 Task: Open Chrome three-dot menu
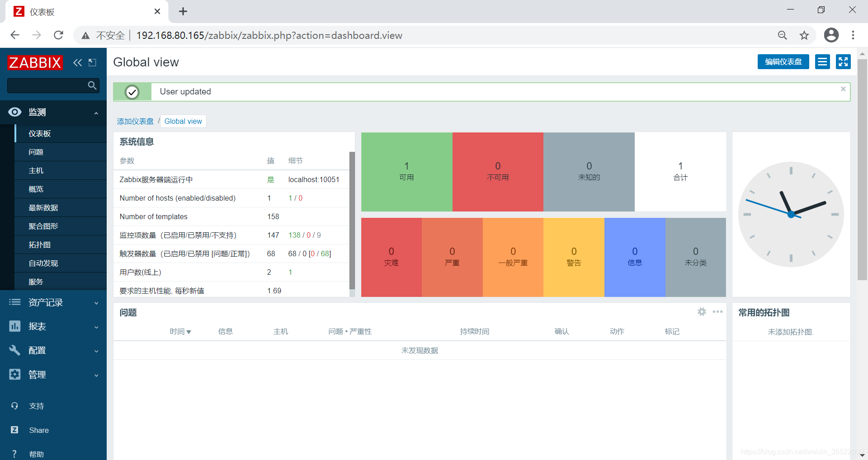tap(853, 35)
